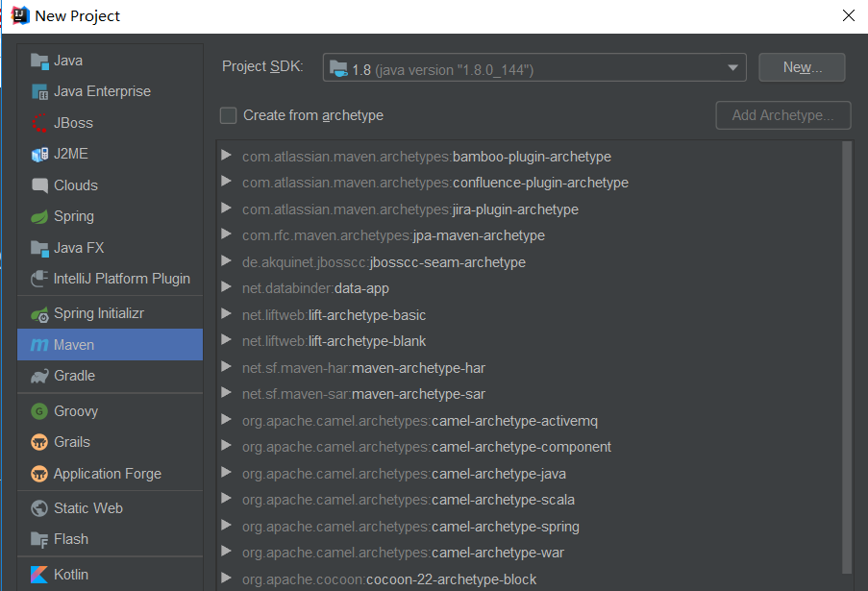Enable Create from archetype checkbox
Screen dimensions: 868x591
[229, 115]
